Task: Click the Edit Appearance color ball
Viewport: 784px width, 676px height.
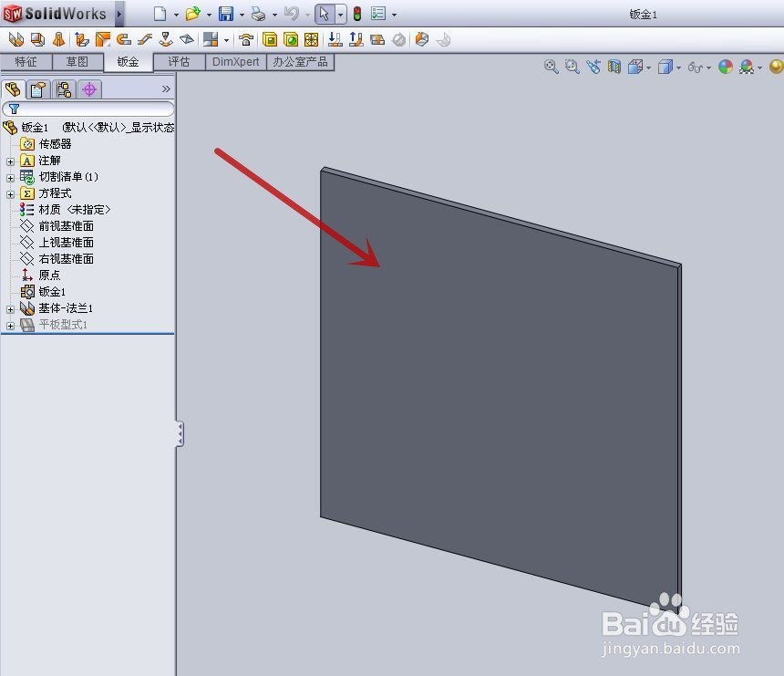Action: (726, 67)
